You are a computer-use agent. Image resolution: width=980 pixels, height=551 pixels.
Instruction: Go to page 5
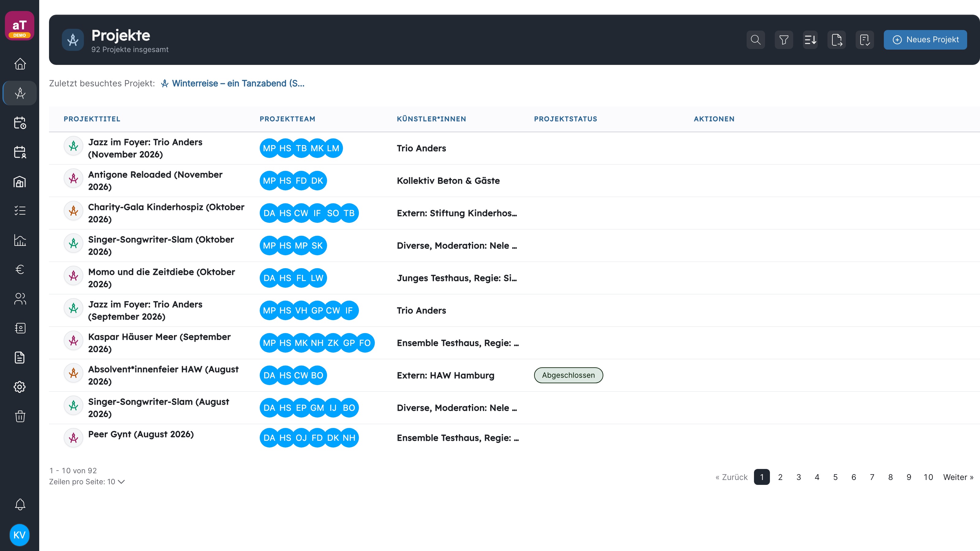coord(835,477)
